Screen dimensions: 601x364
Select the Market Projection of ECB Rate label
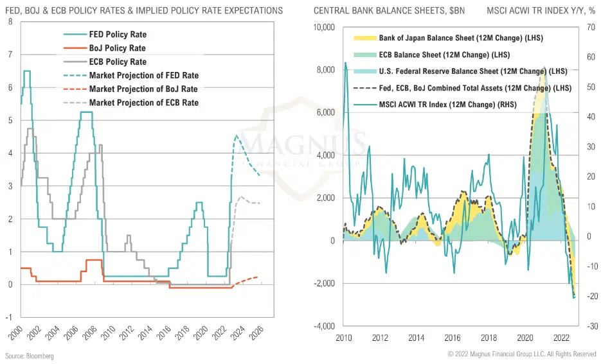[144, 103]
